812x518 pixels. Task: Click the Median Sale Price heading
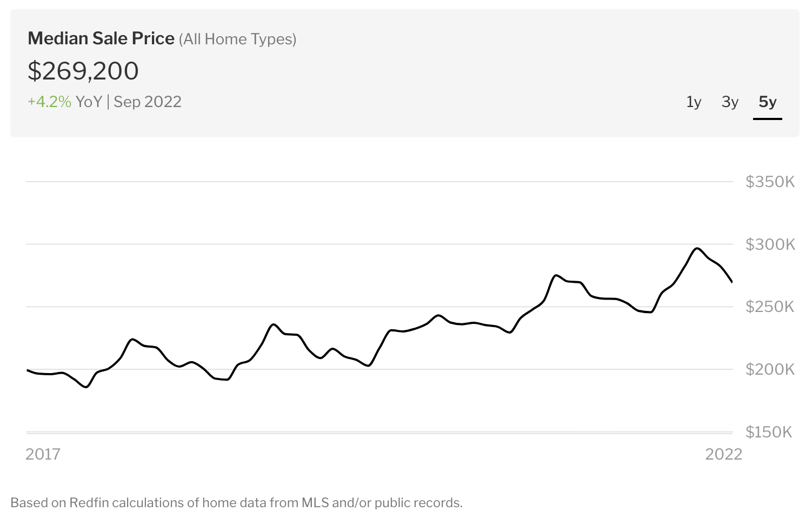coord(101,38)
